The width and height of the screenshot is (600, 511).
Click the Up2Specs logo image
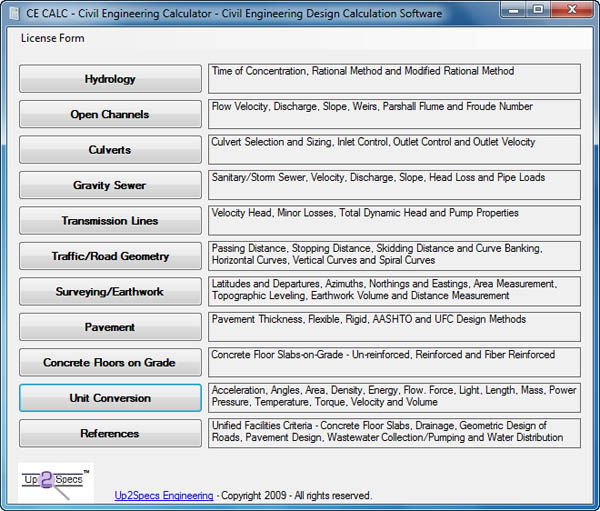click(56, 483)
